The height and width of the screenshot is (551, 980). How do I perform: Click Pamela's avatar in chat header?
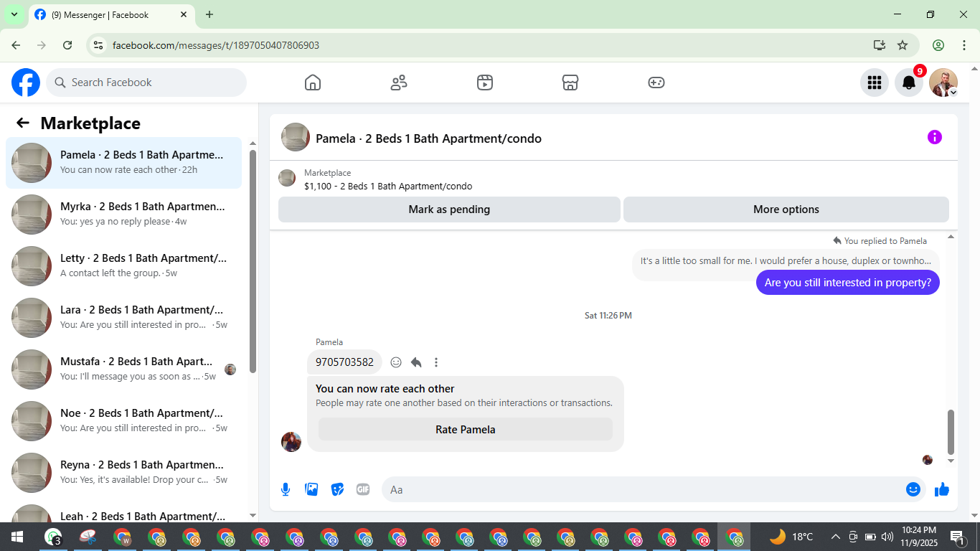(296, 137)
